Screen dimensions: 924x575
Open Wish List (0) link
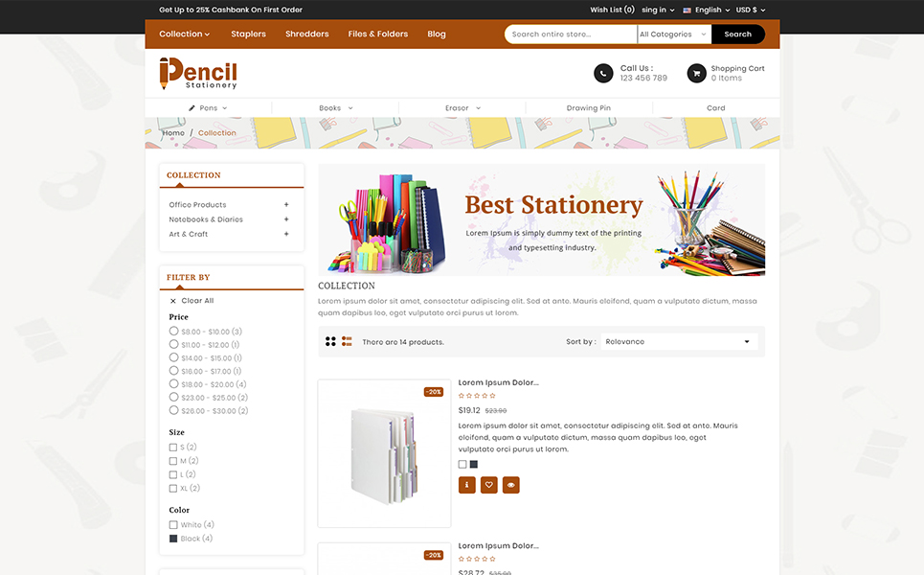[x=612, y=10]
